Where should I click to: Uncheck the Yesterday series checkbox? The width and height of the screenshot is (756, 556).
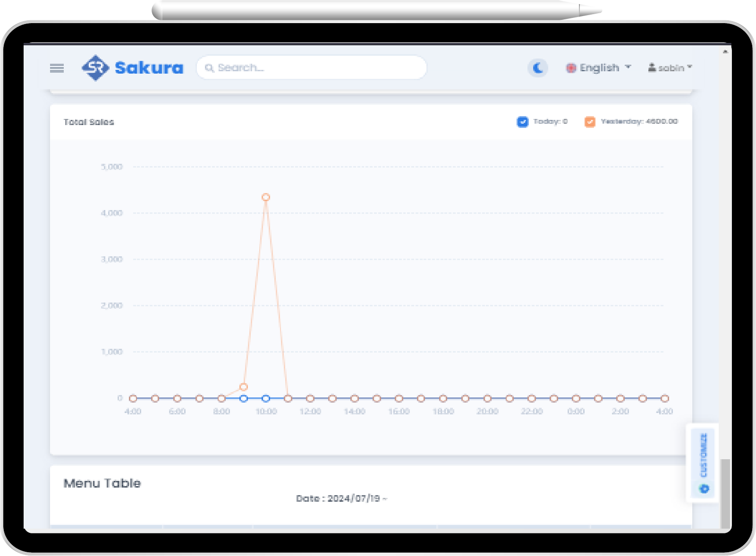pyautogui.click(x=590, y=122)
